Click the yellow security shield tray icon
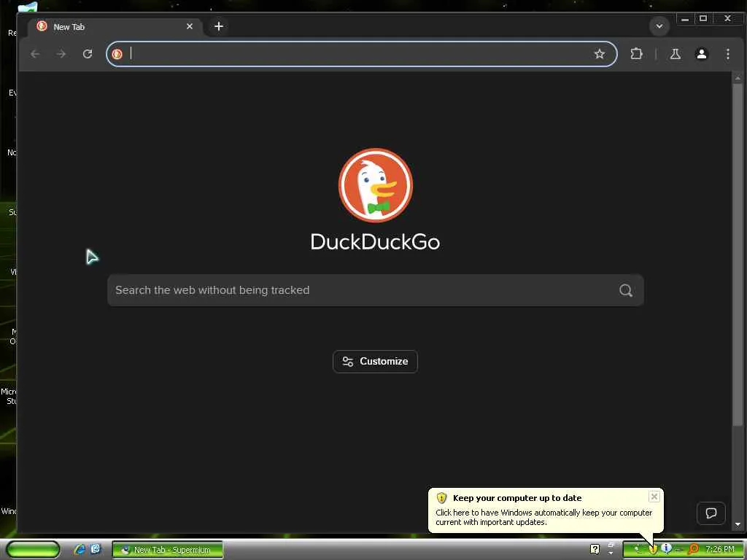This screenshot has width=747, height=560. pos(653,550)
